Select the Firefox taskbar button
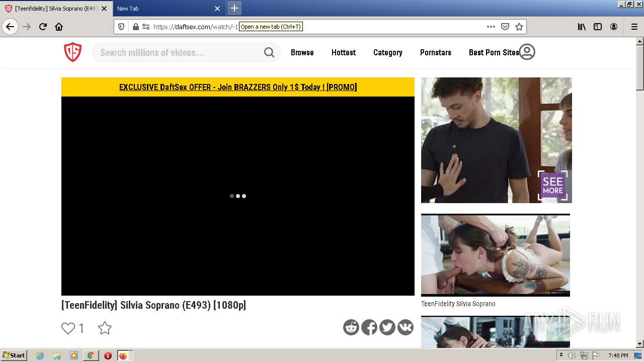The width and height of the screenshot is (644, 362). coord(123,355)
